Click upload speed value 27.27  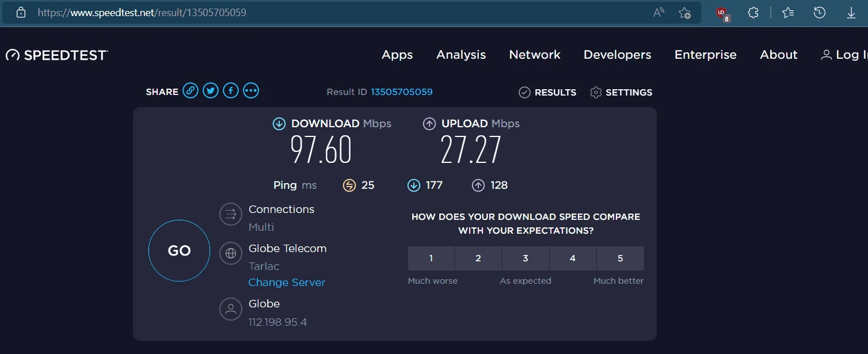(x=471, y=151)
